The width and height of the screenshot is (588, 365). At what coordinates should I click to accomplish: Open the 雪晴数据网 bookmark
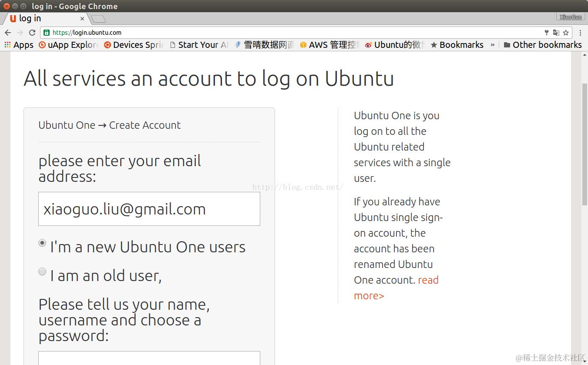264,45
